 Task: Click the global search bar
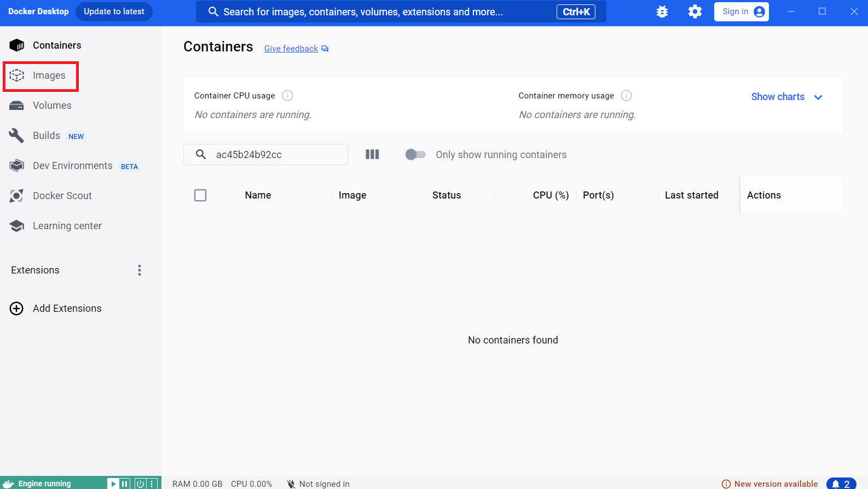tap(401, 11)
